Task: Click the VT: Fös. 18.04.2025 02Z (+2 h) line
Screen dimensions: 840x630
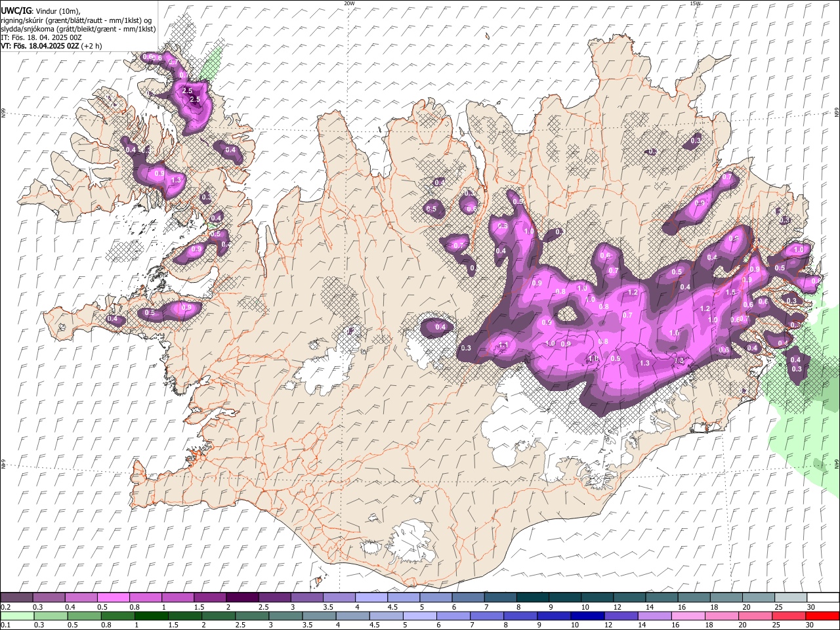Action: (51, 46)
